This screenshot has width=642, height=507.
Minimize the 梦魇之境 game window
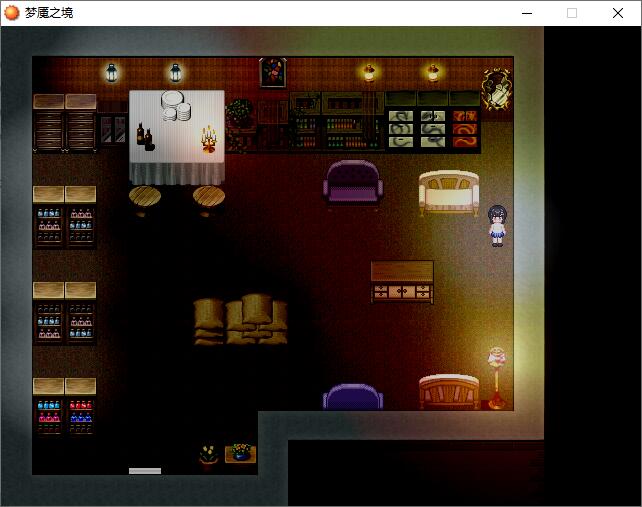pos(527,13)
